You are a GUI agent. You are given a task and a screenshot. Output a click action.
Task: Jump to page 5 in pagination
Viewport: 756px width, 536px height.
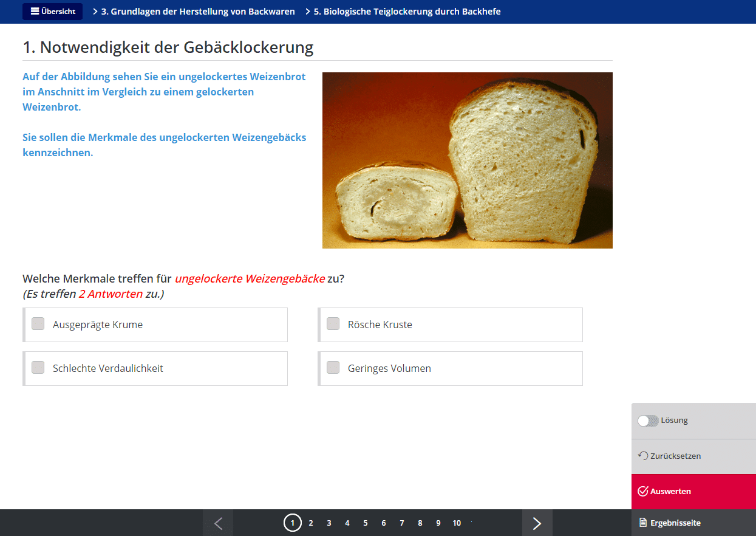366,523
